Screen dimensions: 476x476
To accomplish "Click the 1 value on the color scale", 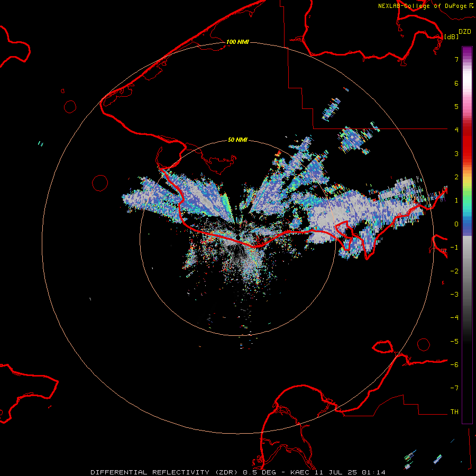I will click(x=456, y=200).
